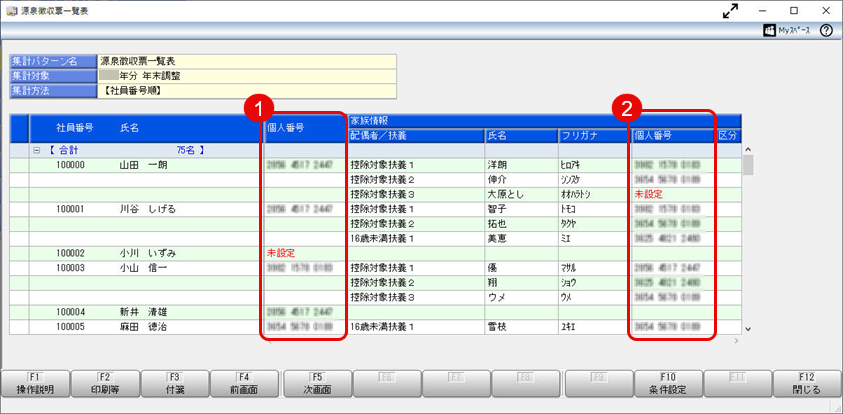Image resolution: width=843 pixels, height=414 pixels.
Task: Select family member 智子
Action: pos(496,209)
